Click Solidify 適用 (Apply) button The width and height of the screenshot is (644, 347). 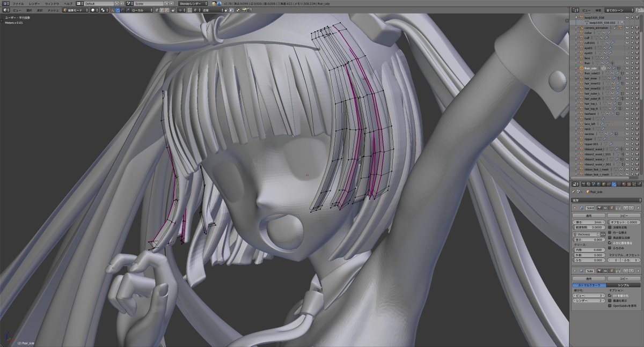589,216
